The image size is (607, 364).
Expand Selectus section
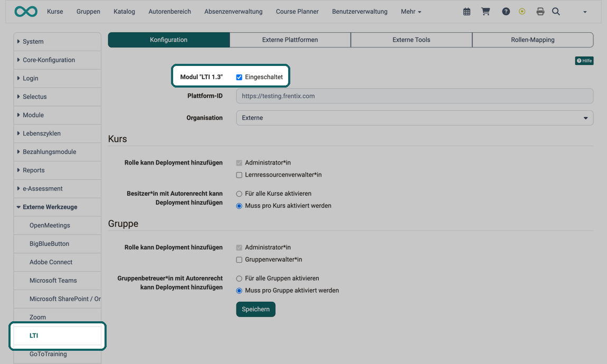[x=58, y=97]
